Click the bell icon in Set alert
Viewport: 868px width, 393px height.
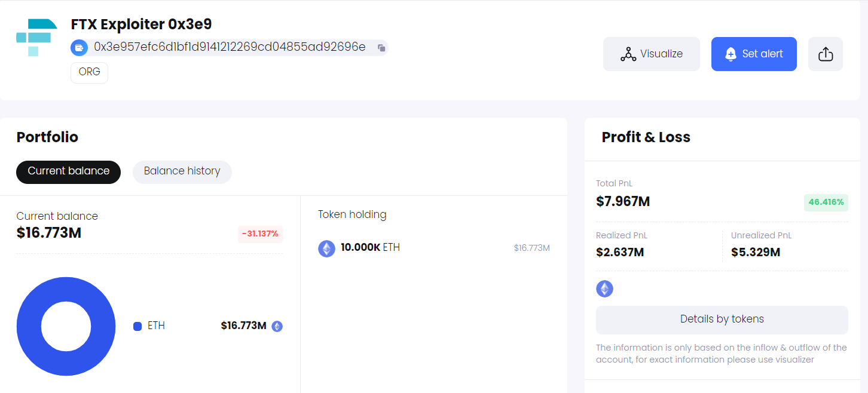731,54
